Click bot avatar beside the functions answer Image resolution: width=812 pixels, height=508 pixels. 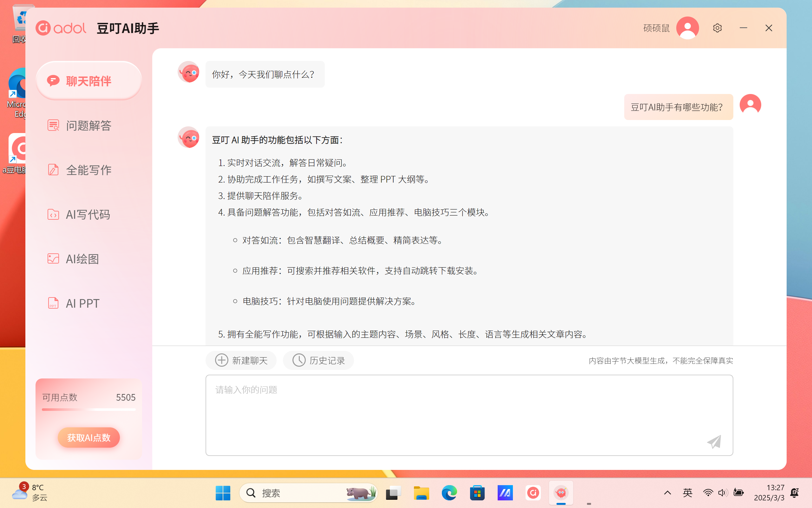click(x=189, y=137)
